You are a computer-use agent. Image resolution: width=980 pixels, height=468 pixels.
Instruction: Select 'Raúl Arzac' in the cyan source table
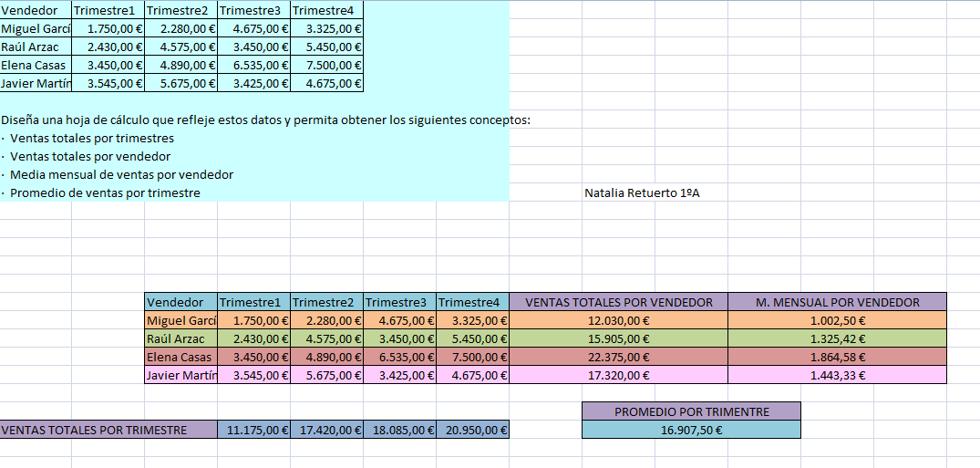point(36,47)
